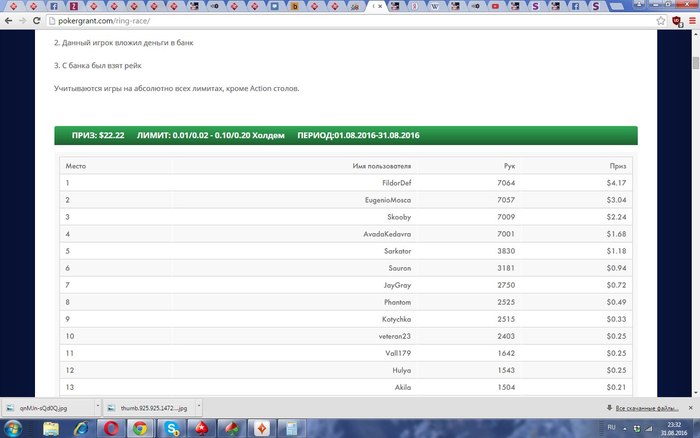Click the 'Рук' column header
The height and width of the screenshot is (438, 700).
coord(509,166)
